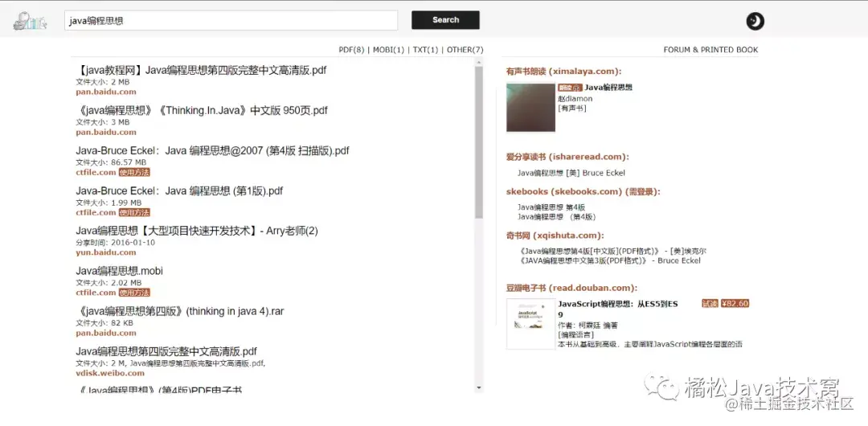This screenshot has width=868, height=426.
Task: Click pan.baidu.com under the 2 MB file
Action: click(x=106, y=92)
